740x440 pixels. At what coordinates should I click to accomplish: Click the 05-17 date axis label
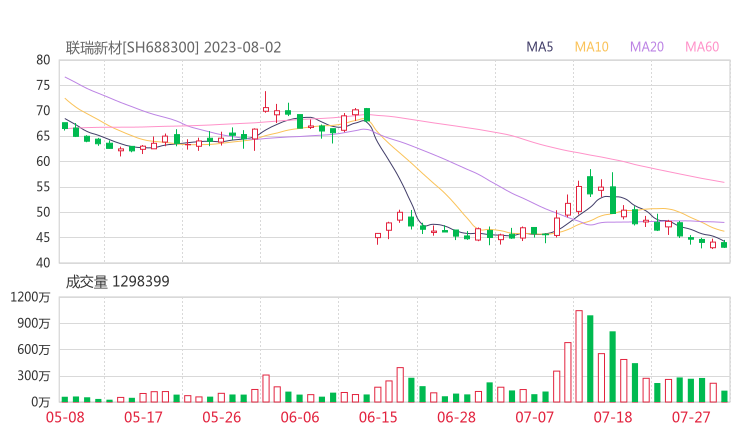click(143, 417)
